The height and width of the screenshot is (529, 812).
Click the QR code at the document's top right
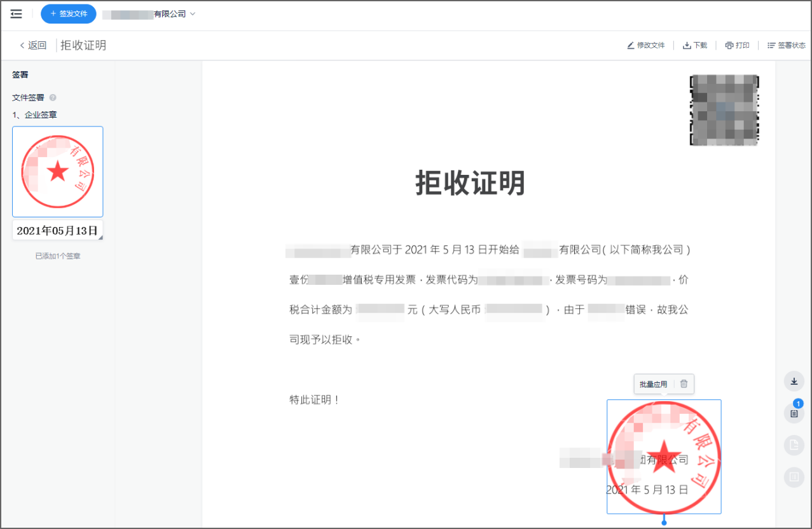click(724, 111)
